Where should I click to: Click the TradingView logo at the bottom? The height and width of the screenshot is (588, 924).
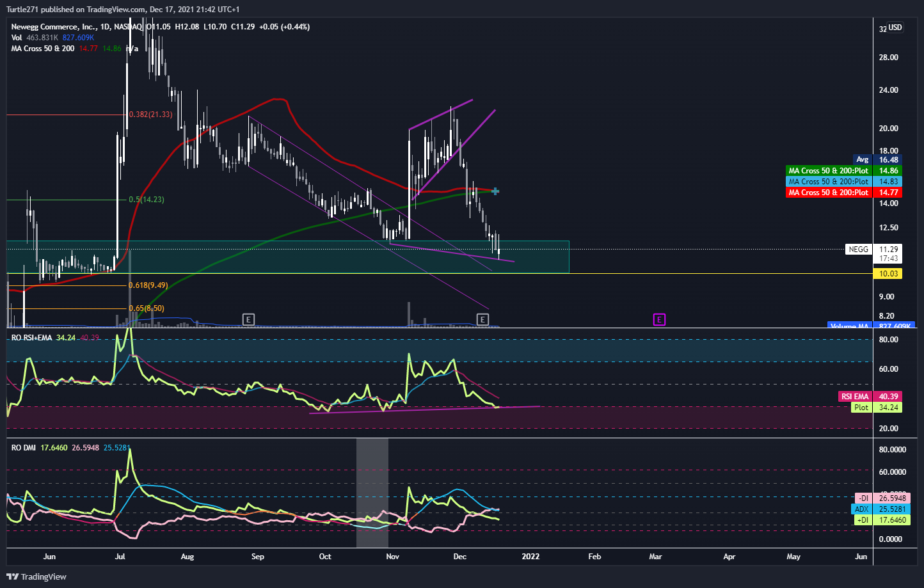(x=36, y=576)
